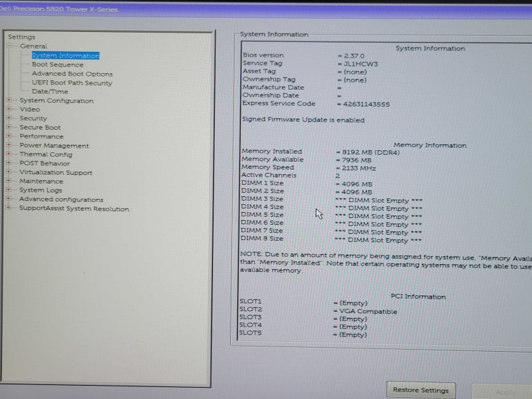The height and width of the screenshot is (399, 532).
Task: Click the Asset Tag (none) value
Action: [355, 72]
